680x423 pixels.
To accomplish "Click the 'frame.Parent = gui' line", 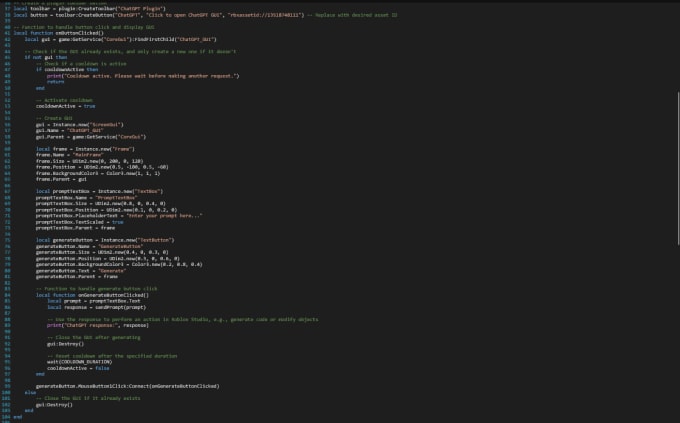I will tap(61, 179).
